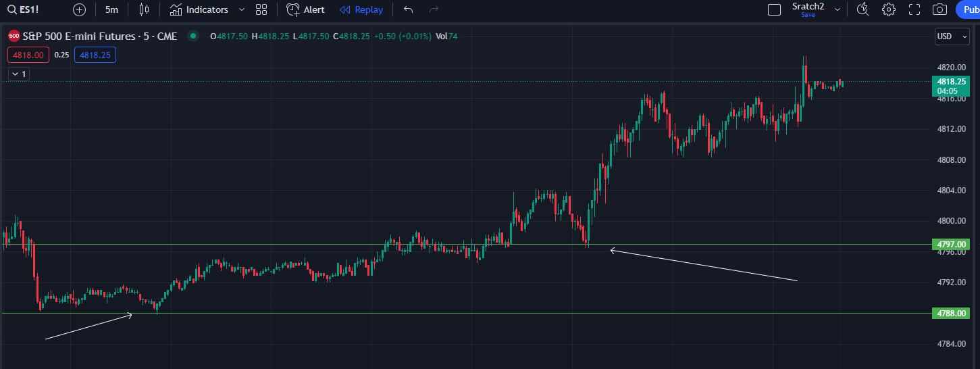980x369 pixels.
Task: Click the H4818.25 high price readout
Action: coord(270,36)
